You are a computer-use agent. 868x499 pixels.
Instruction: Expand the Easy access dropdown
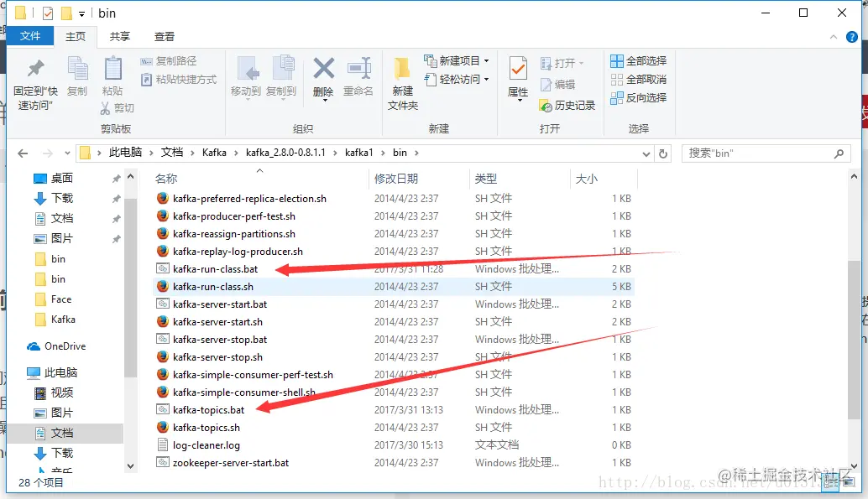(x=487, y=79)
